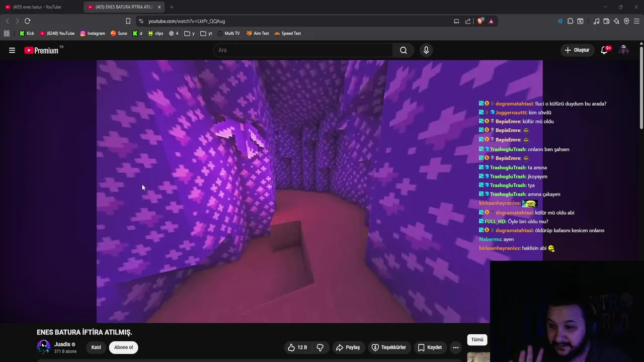Go forward with the browser forward arrow
The image size is (644, 362).
17,21
